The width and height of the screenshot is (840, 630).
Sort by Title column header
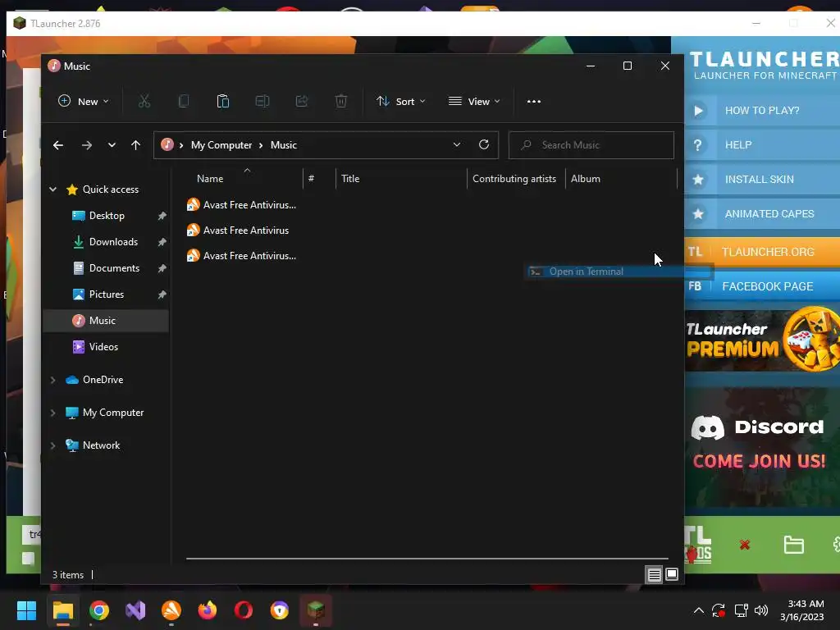(x=350, y=179)
